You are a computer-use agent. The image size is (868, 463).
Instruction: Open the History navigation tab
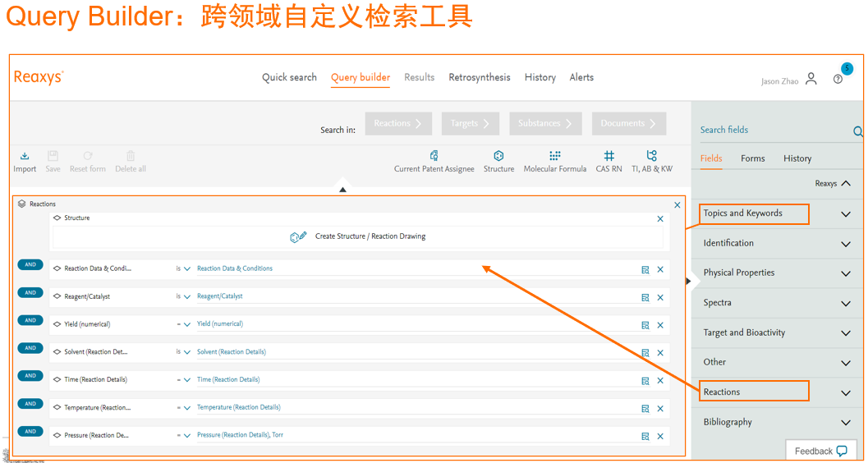(x=540, y=77)
